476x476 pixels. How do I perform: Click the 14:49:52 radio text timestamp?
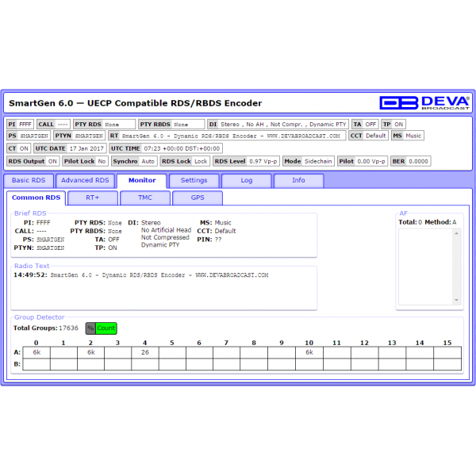click(30, 275)
